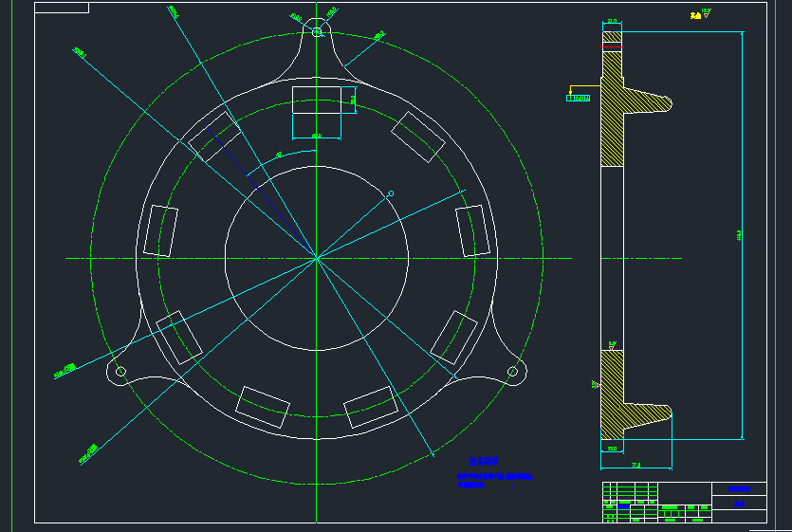Select the rectangular slot at the three o'clock position
792x532 pixels.
(x=472, y=230)
